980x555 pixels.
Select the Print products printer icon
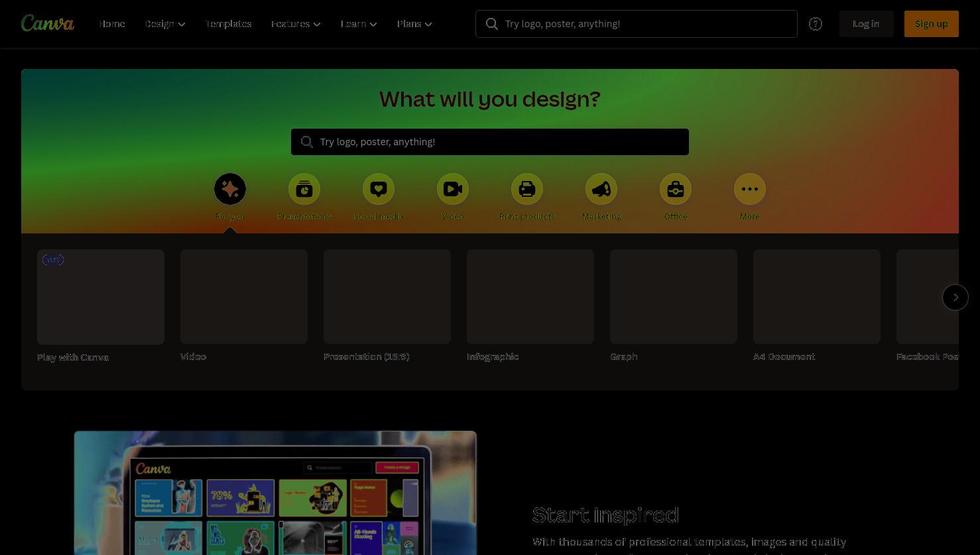click(527, 189)
